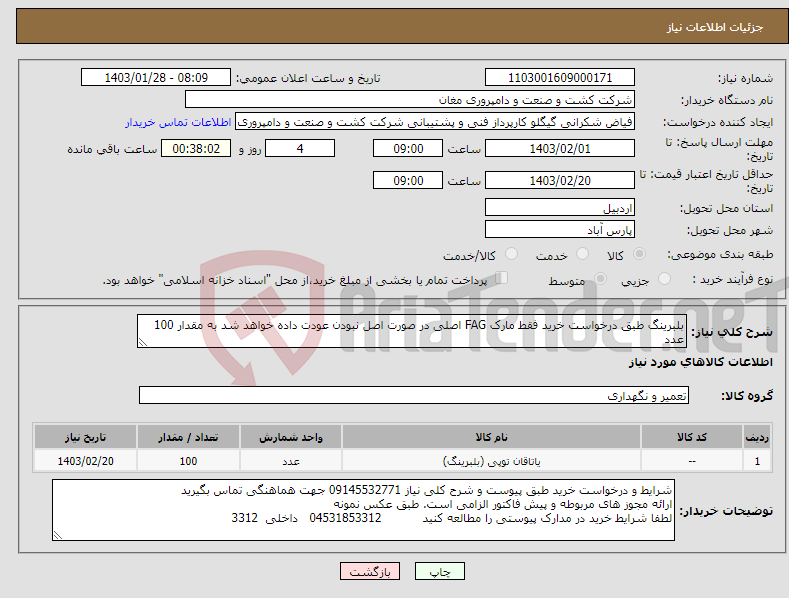
Task: Click the ردیف column header
Action: pos(757,437)
